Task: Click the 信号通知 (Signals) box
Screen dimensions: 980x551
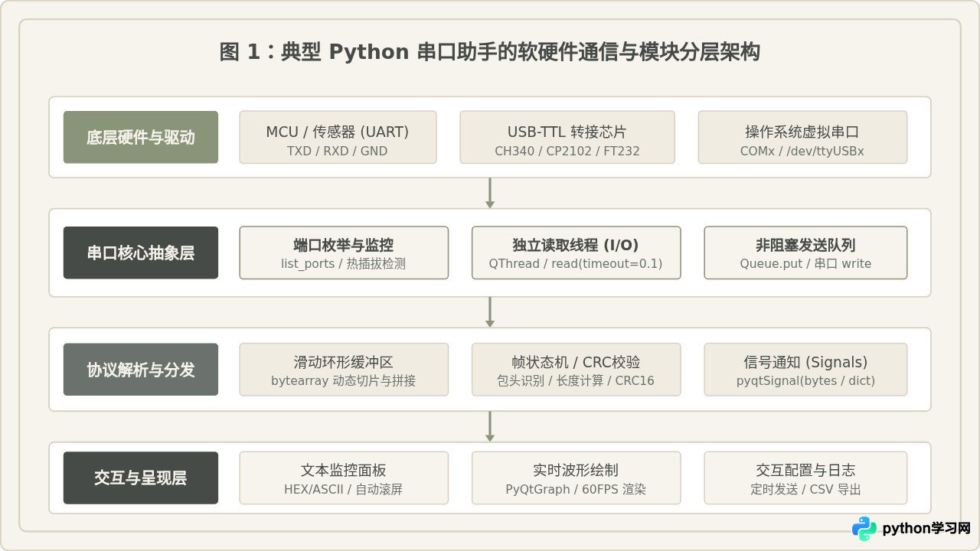Action: click(x=805, y=370)
